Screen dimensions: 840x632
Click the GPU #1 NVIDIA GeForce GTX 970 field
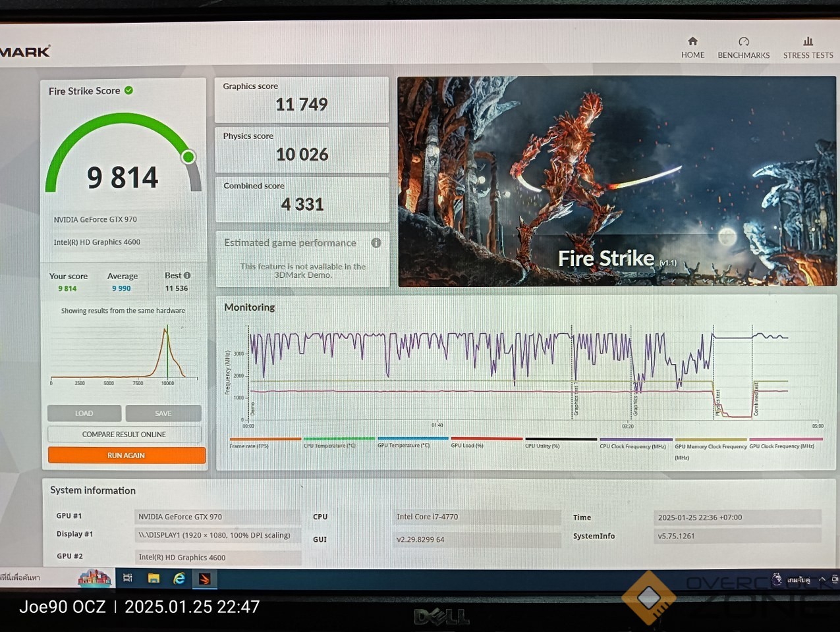[x=217, y=517]
